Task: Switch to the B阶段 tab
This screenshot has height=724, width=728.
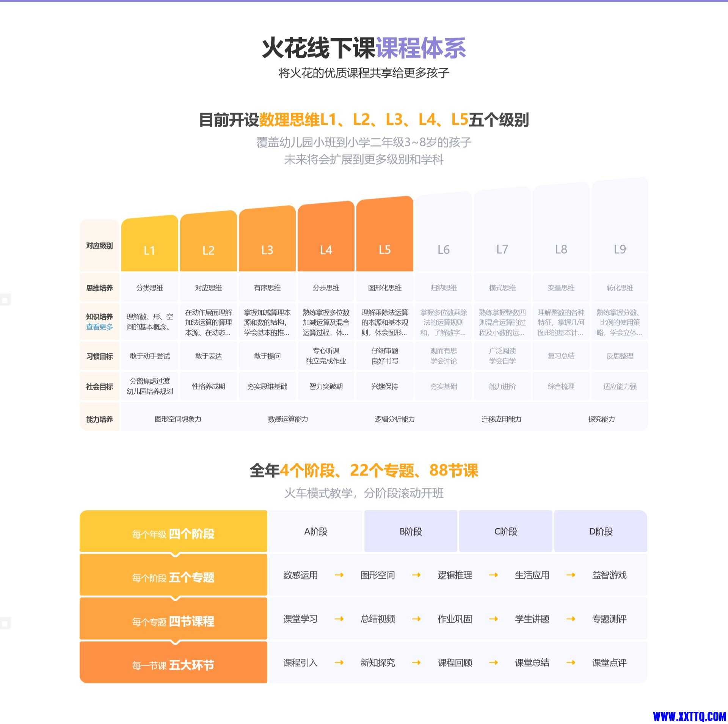Action: click(411, 531)
